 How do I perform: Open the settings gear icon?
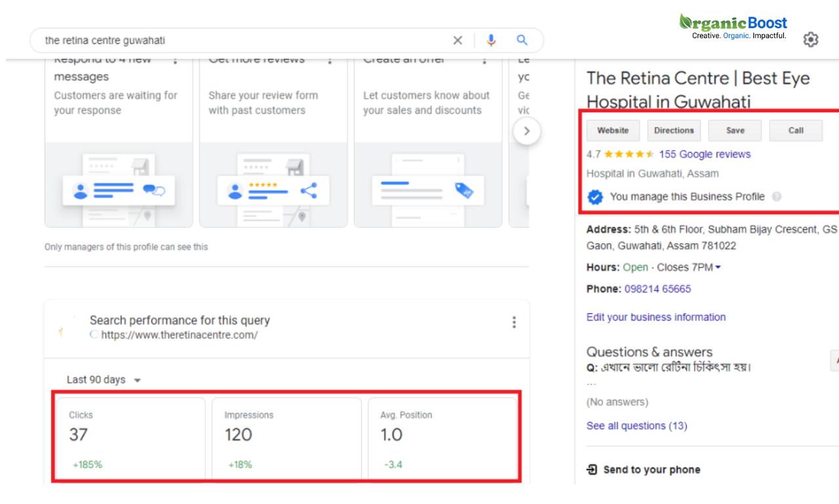pyautogui.click(x=811, y=40)
